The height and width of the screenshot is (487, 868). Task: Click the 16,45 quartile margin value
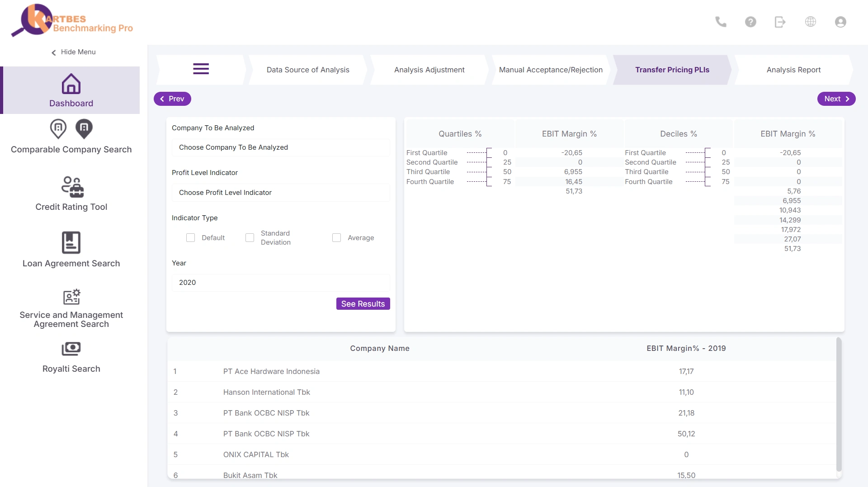pos(574,182)
